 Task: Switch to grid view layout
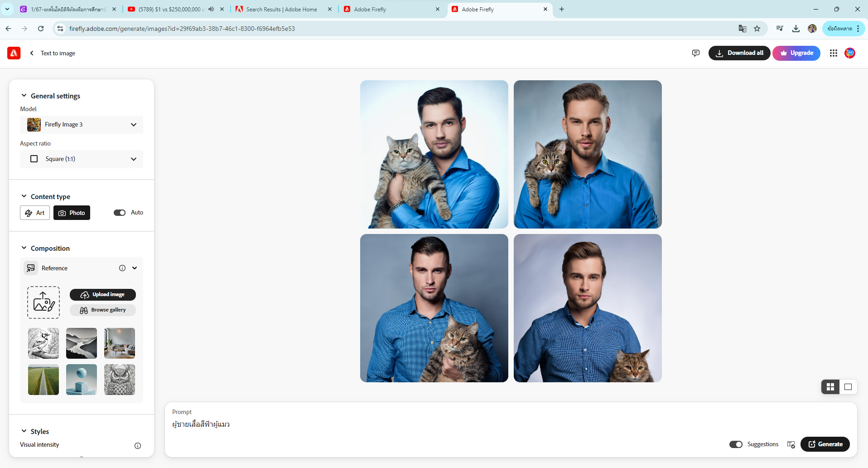point(830,387)
